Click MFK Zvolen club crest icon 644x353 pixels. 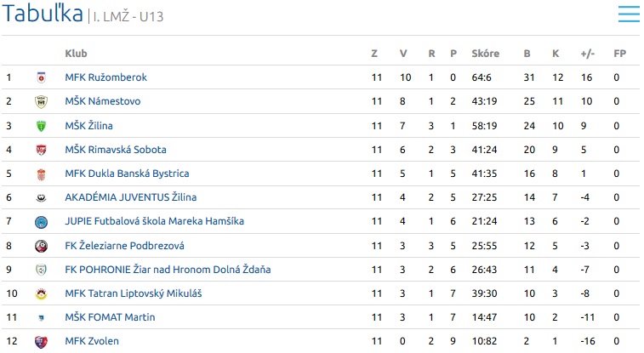(x=41, y=341)
